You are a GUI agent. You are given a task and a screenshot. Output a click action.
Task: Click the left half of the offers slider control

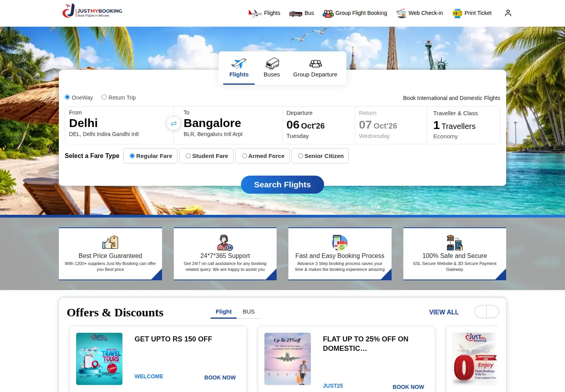(x=481, y=312)
